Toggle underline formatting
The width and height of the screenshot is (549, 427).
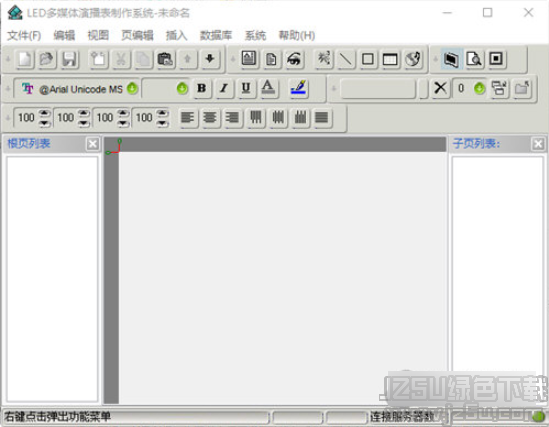point(246,88)
